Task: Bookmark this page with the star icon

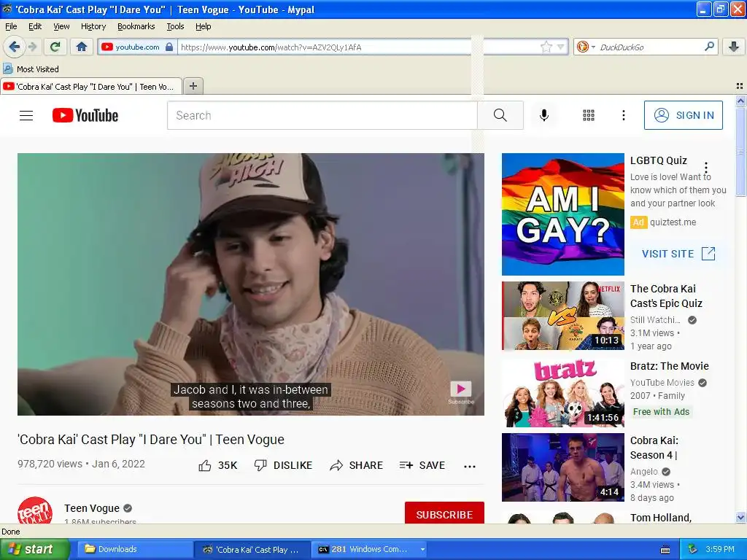Action: (x=546, y=47)
